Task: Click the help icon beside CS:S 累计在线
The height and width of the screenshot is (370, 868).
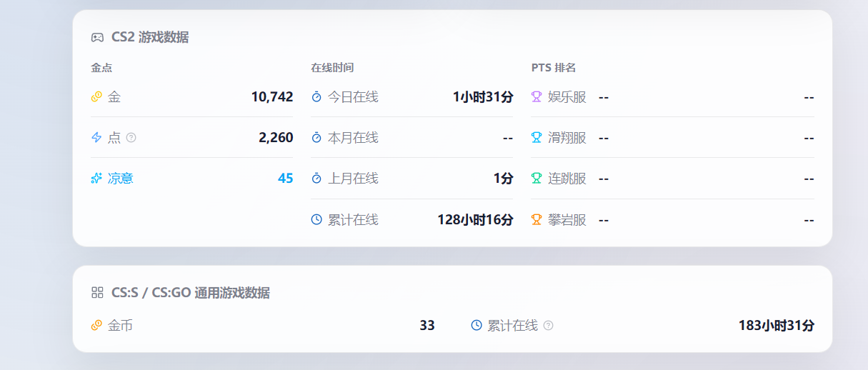Action: tap(548, 326)
